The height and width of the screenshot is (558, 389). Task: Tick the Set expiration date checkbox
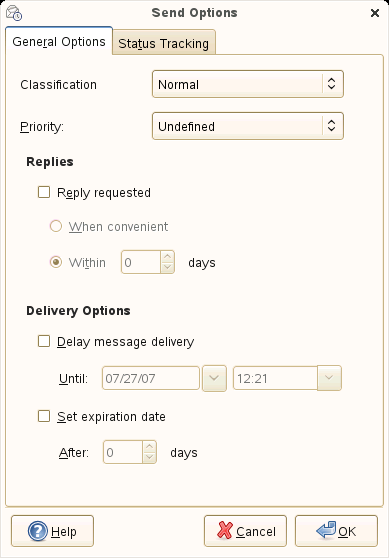pos(44,416)
